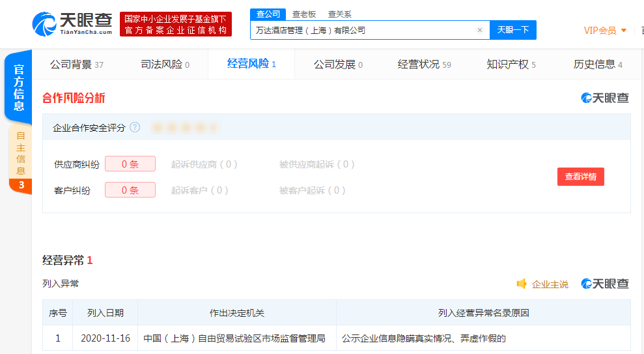
Task: Click the 序号 column header
Action: coord(58,313)
